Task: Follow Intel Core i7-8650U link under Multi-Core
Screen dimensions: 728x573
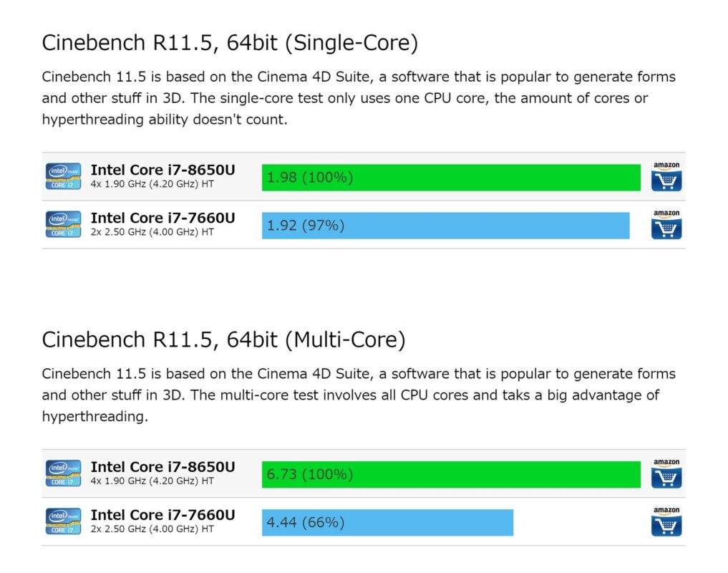Action: [x=162, y=466]
